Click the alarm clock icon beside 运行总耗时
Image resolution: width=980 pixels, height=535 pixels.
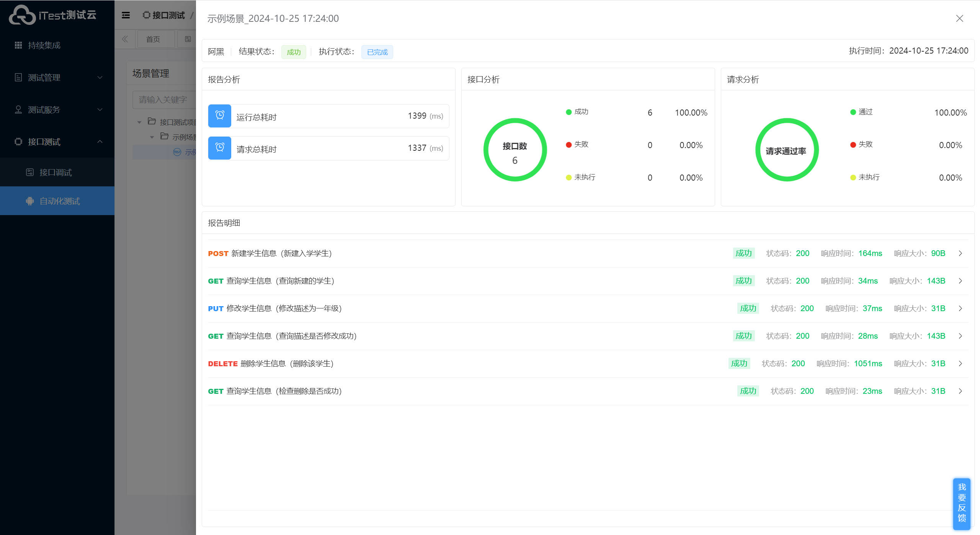pos(220,116)
